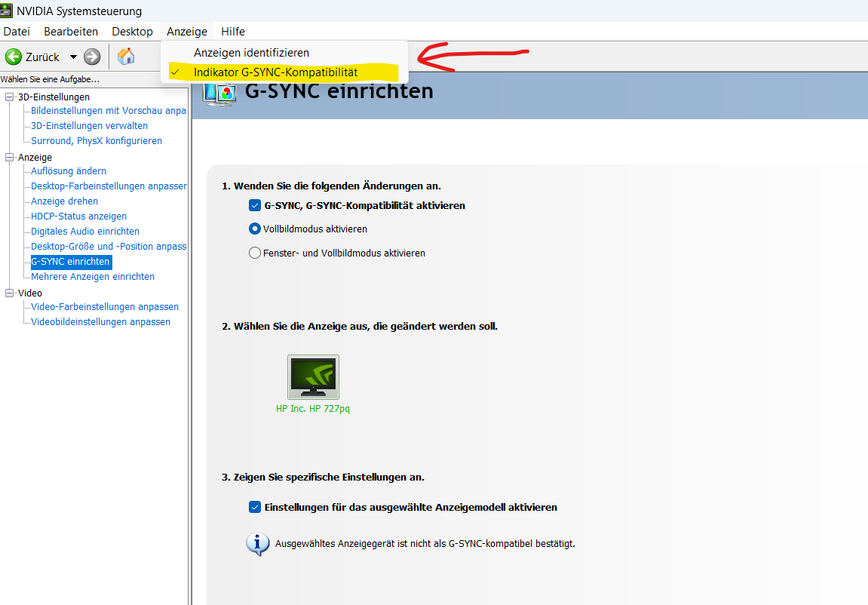Click the Video category label
Image resolution: width=868 pixels, height=605 pixels.
pos(30,293)
